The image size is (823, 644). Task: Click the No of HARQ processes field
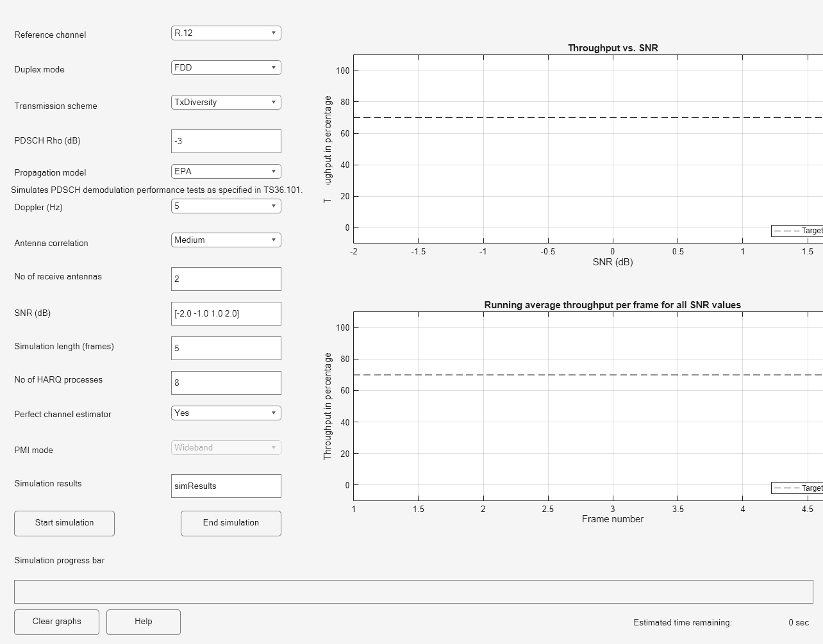click(226, 383)
